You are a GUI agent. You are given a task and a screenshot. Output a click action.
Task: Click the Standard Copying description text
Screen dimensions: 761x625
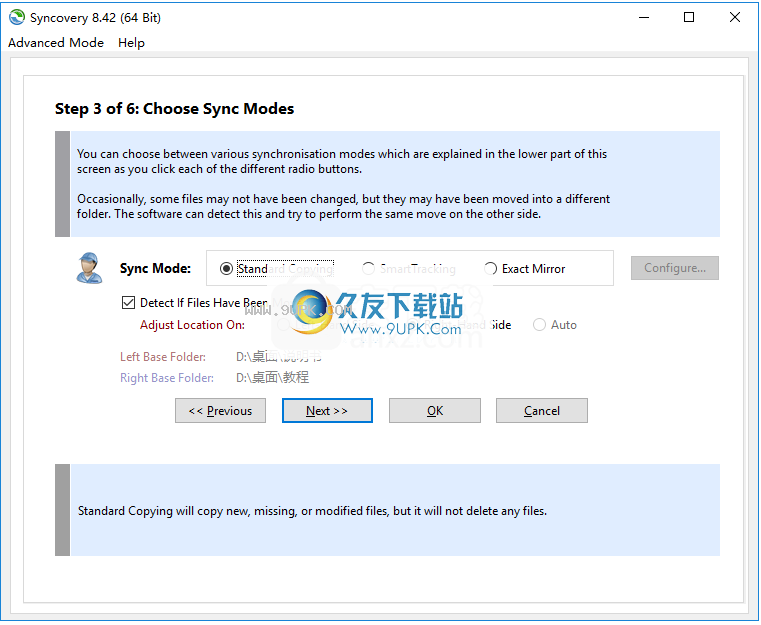tap(312, 511)
